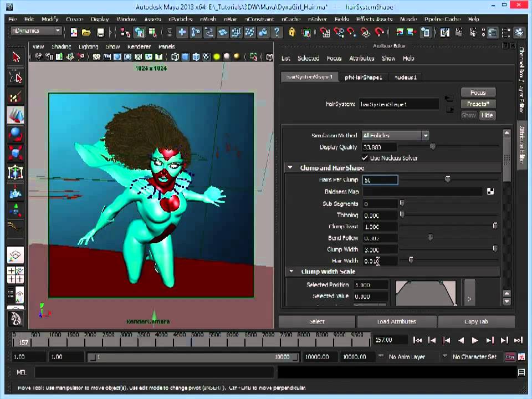
Task: Select the Soft Modification tool
Action: 16,192
